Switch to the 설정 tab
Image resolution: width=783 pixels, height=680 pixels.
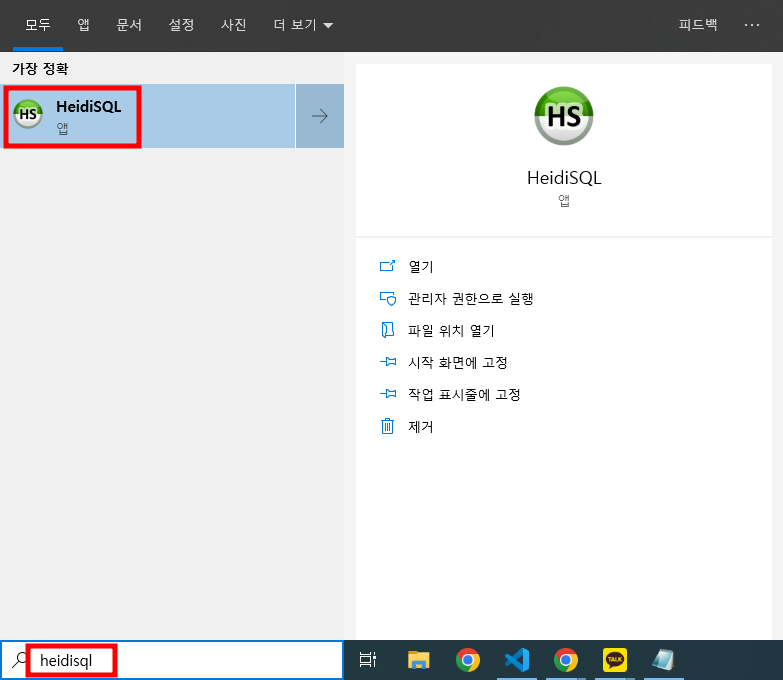click(181, 25)
